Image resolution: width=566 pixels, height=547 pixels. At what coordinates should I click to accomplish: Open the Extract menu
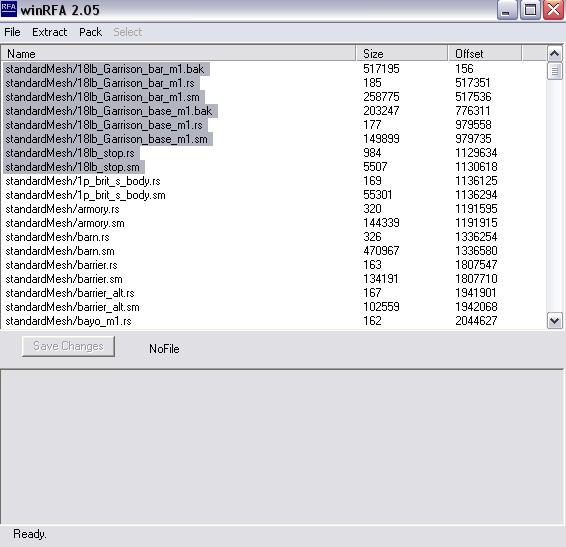(49, 32)
